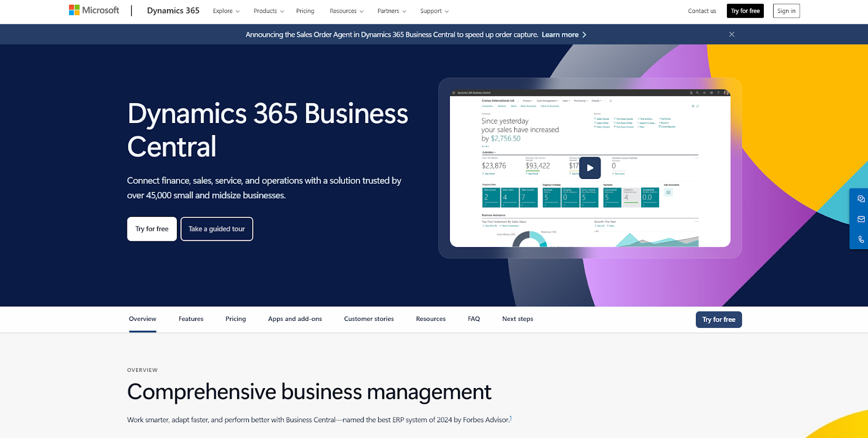Switch to the Features tab

pos(191,319)
